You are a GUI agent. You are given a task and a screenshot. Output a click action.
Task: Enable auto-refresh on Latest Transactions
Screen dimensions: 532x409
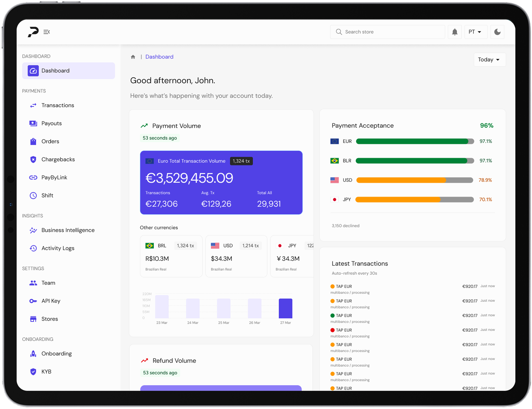[354, 273]
